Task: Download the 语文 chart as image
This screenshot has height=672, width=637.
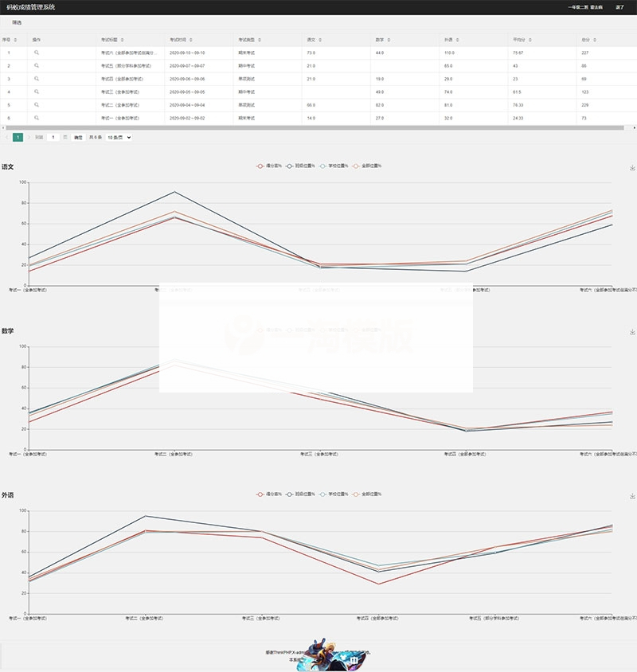Action: tap(632, 168)
